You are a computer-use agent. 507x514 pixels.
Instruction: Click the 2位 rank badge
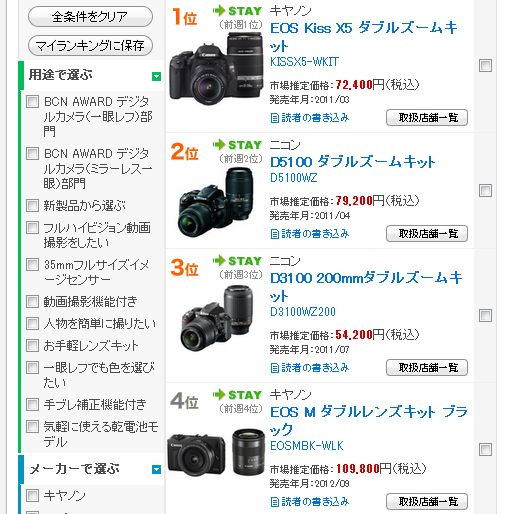(184, 152)
